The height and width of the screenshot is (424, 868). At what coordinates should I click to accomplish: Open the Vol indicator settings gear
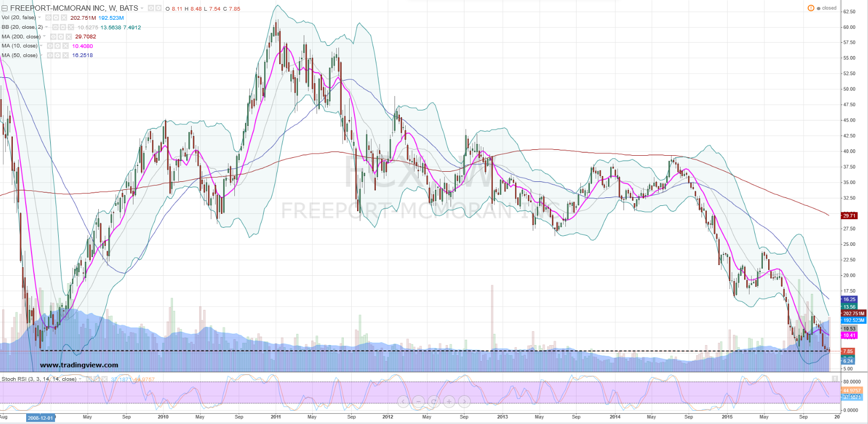[x=56, y=18]
